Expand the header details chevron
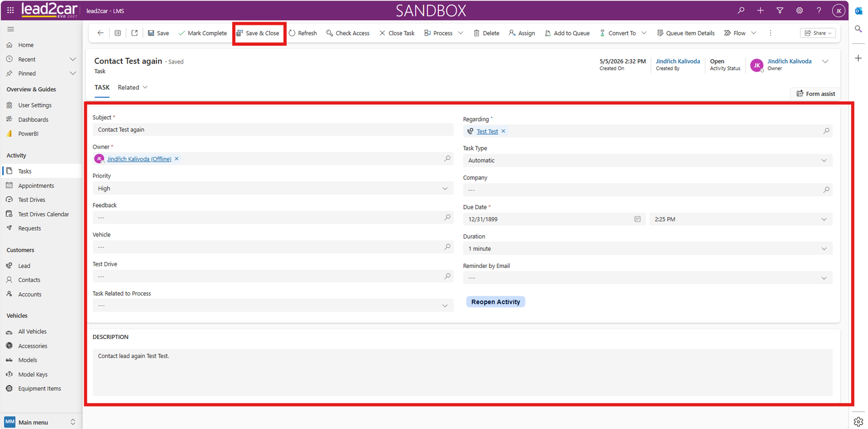This screenshot has height=429, width=868. point(825,61)
